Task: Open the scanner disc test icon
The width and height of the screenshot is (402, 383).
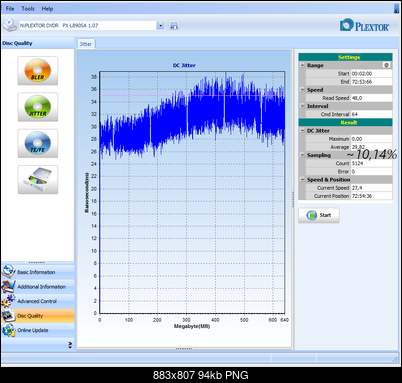Action: (38, 180)
